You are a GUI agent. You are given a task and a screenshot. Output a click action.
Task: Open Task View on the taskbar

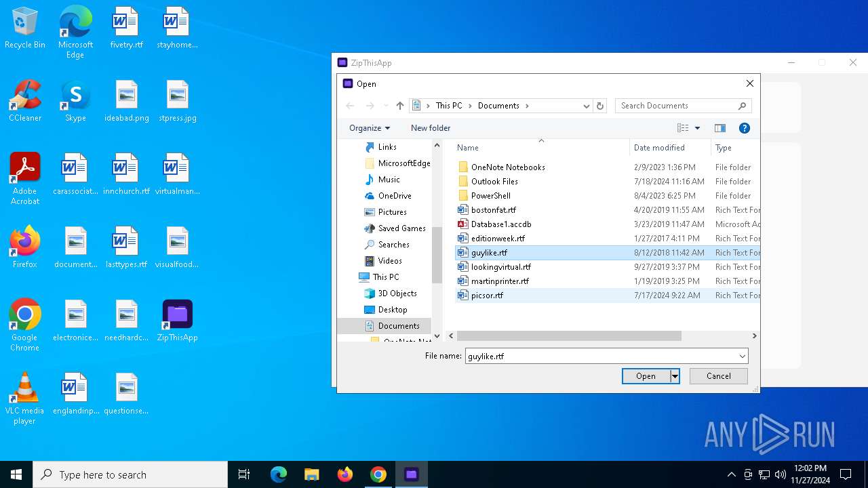(x=244, y=474)
